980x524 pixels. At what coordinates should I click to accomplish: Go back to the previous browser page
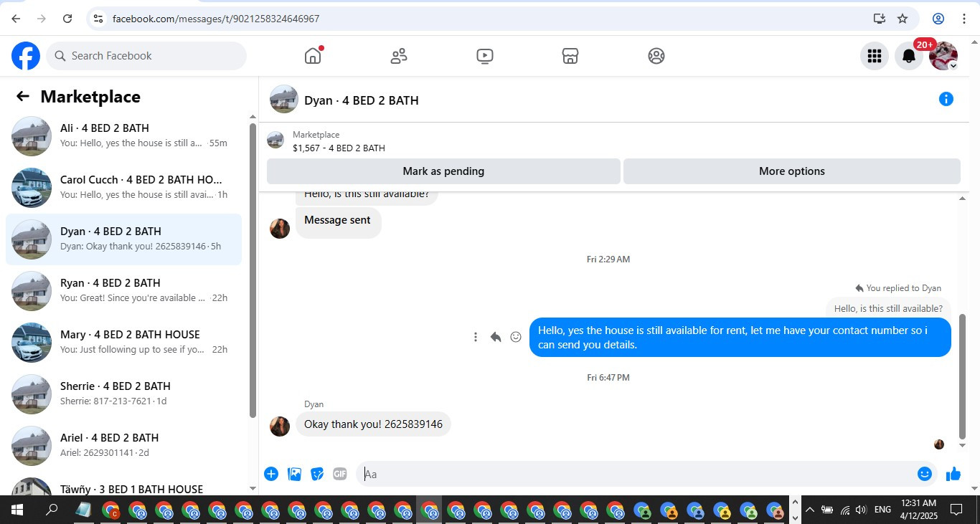pyautogui.click(x=16, y=19)
